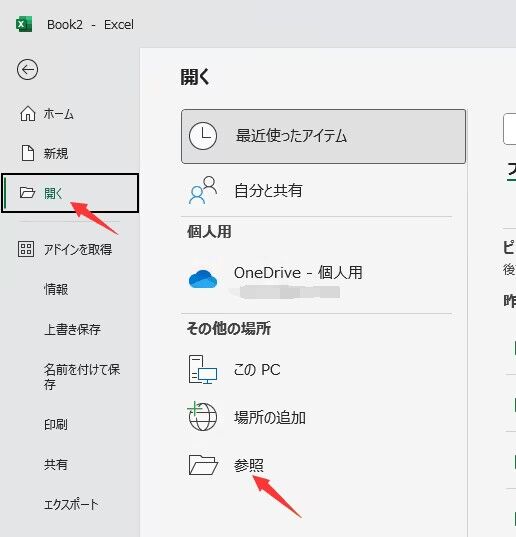Screen dimensions: 516x537
Task: Click the home house icon
Action: coord(27,114)
